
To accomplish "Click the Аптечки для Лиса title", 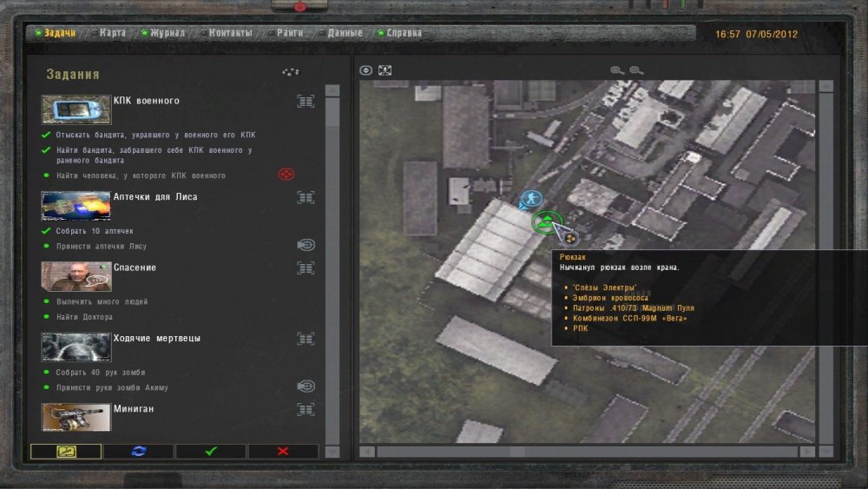I will point(155,196).
